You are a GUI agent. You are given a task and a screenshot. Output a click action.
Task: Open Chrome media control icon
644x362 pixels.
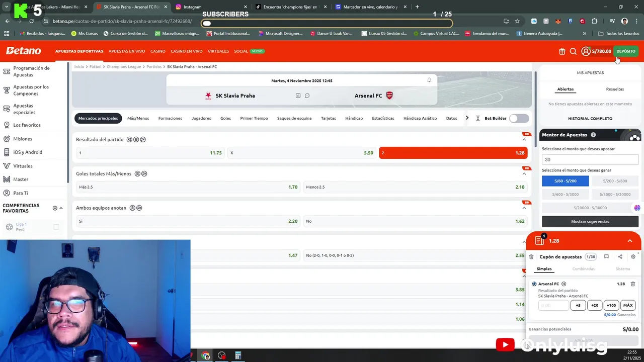click(612, 21)
